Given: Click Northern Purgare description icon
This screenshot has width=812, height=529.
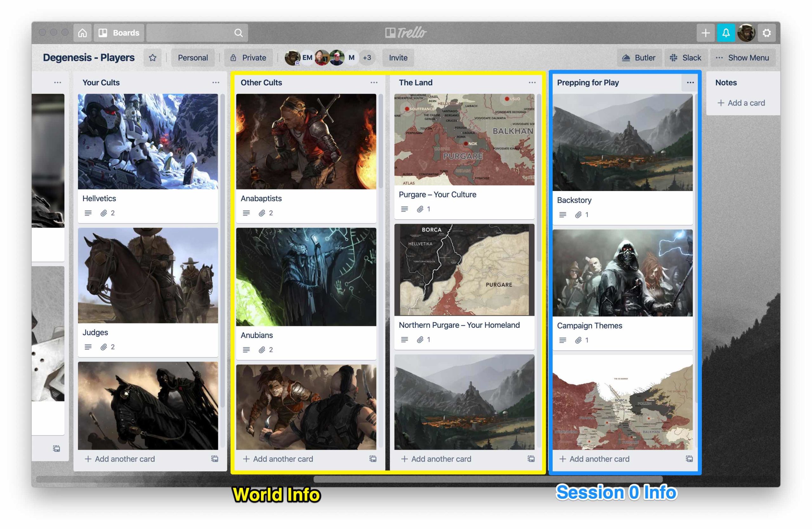Looking at the screenshot, I should [405, 340].
